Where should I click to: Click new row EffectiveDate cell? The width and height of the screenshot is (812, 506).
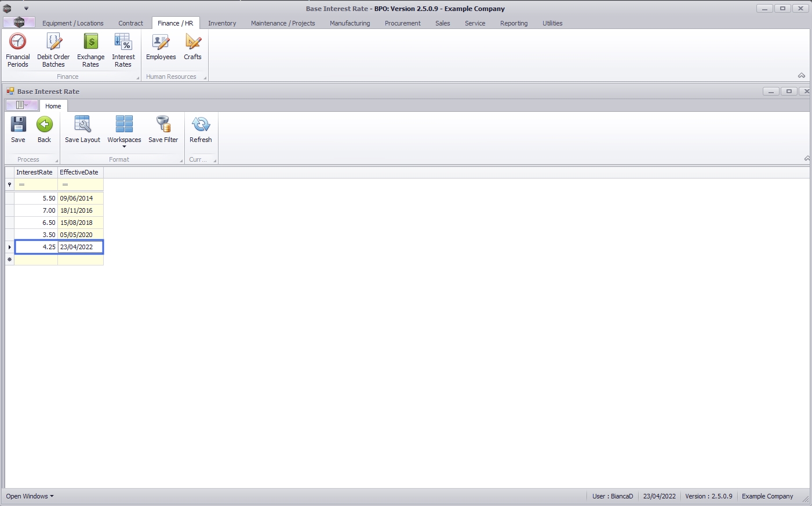tap(81, 260)
